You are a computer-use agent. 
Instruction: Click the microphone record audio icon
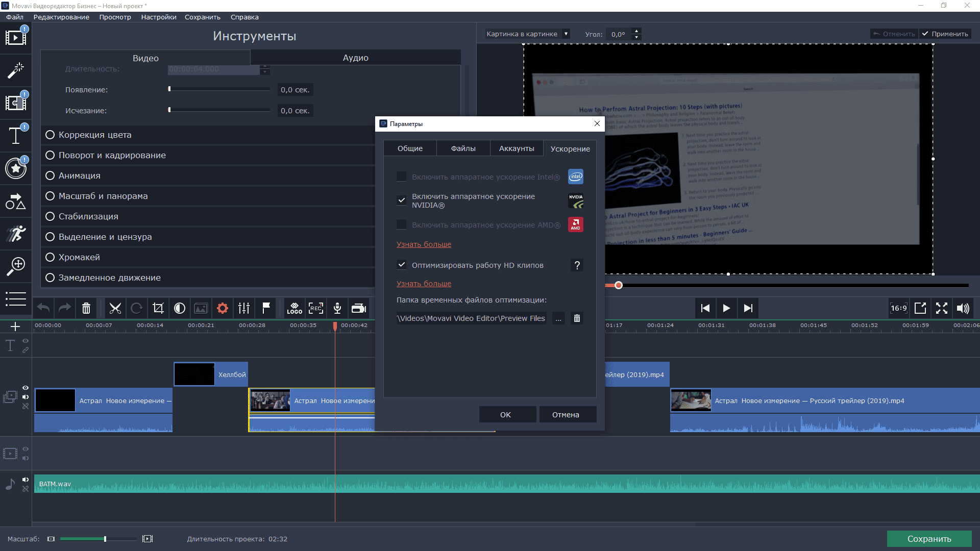[337, 308]
